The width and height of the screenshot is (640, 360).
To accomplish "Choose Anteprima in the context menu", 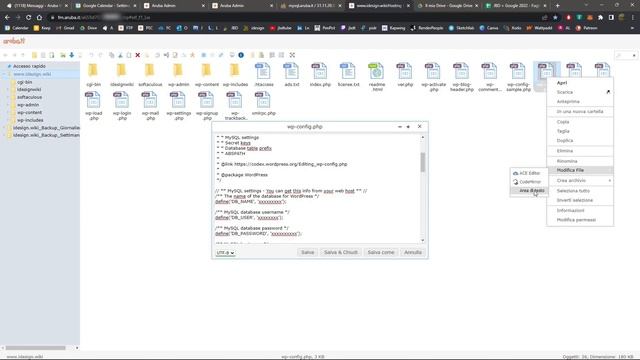I will coord(580,102).
